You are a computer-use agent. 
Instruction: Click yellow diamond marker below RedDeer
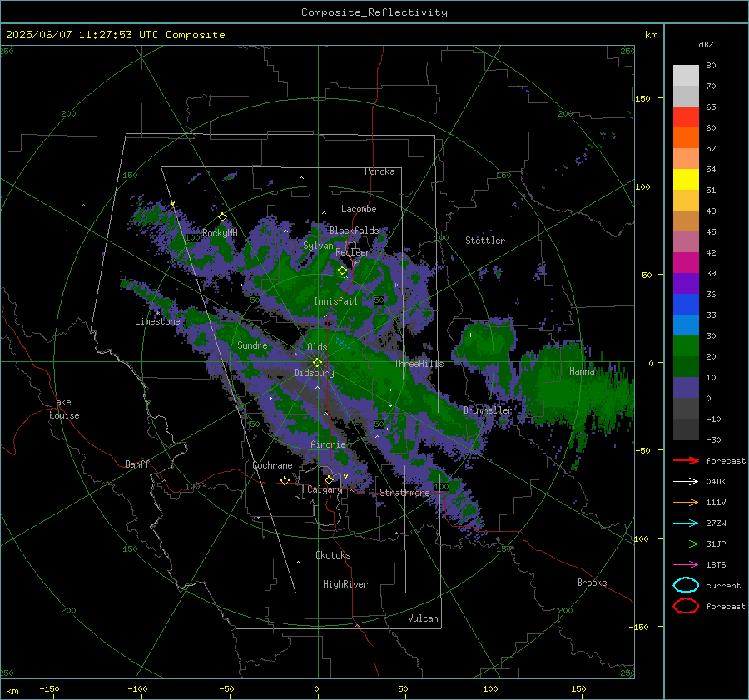(342, 271)
